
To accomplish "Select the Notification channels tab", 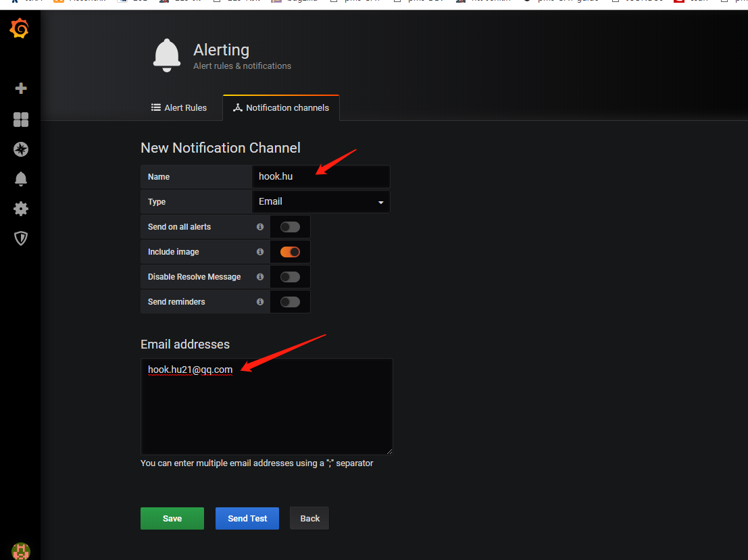I will tap(281, 107).
